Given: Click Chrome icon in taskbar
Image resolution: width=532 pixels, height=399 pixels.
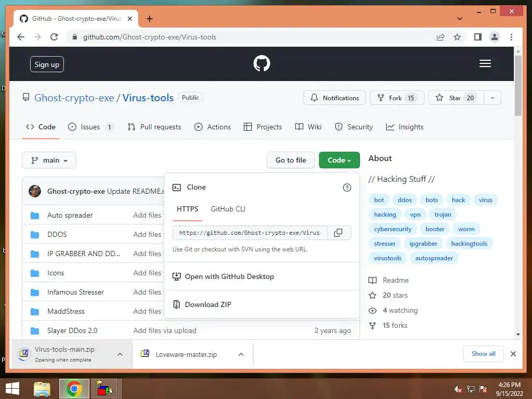Looking at the screenshot, I should pos(74,389).
